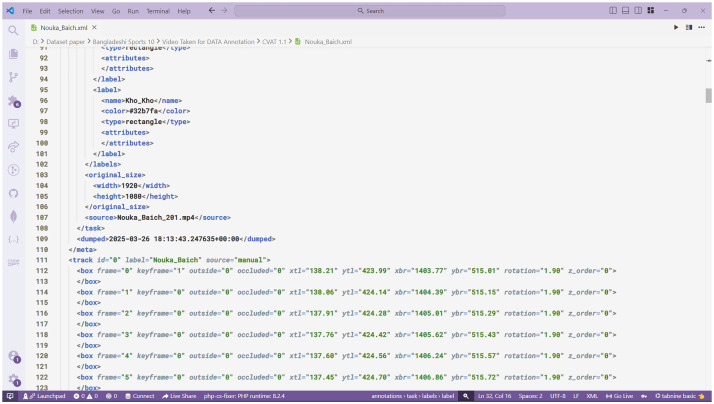This screenshot has width=714, height=404.
Task: Open the Search view in activity bar
Action: [x=13, y=31]
